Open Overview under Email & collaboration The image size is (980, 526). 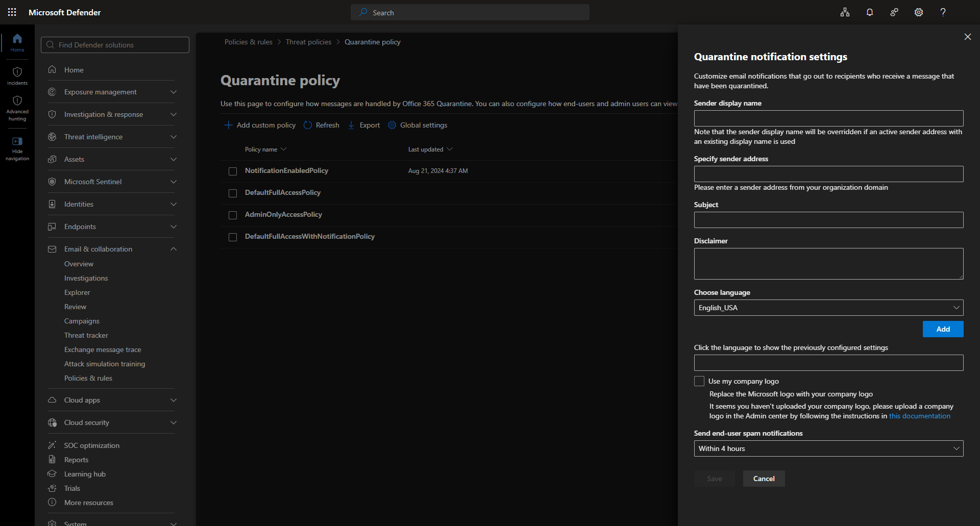[x=79, y=264]
